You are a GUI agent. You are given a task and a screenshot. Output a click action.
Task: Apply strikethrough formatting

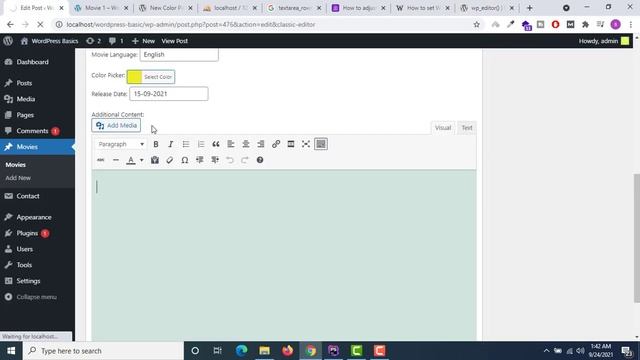[100, 160]
